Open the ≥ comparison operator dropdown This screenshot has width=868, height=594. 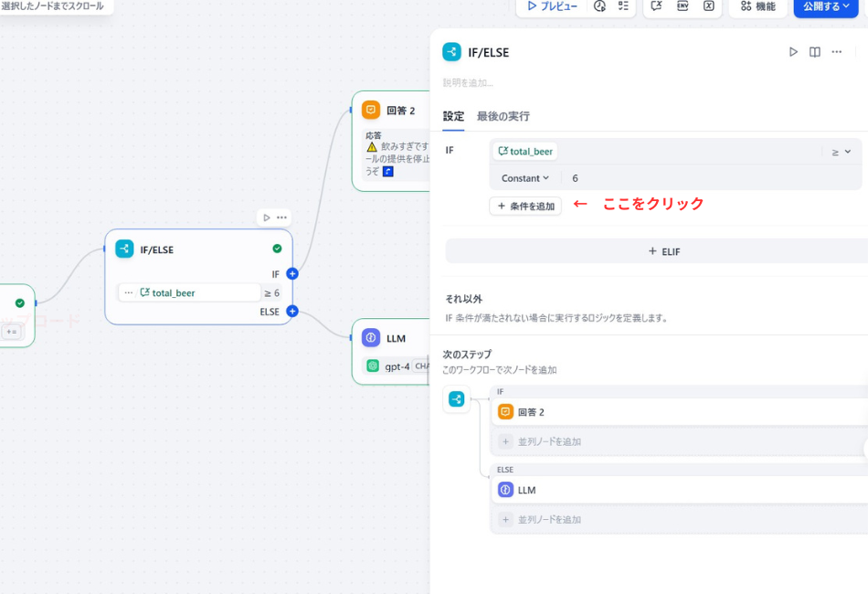pos(841,150)
